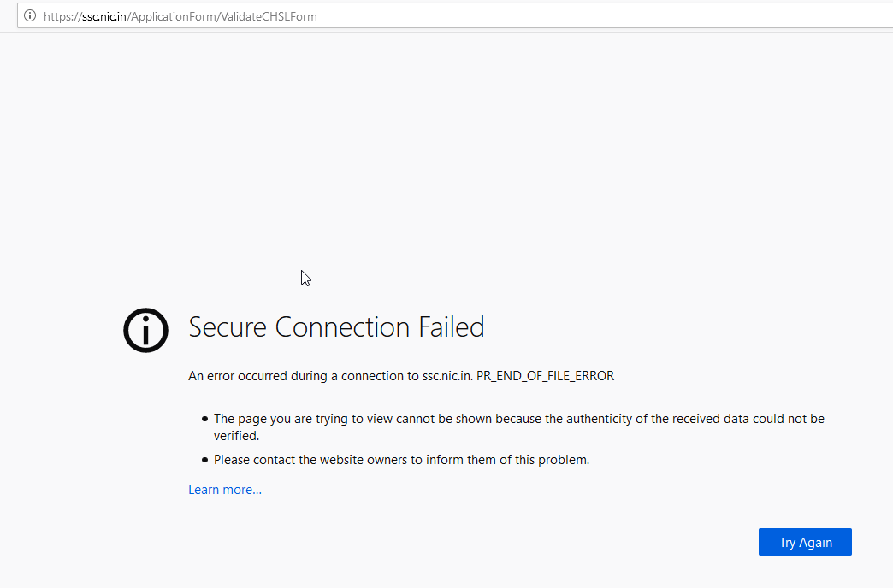The height and width of the screenshot is (588, 893).
Task: Click the first bullet point explanation text
Action: tap(519, 418)
